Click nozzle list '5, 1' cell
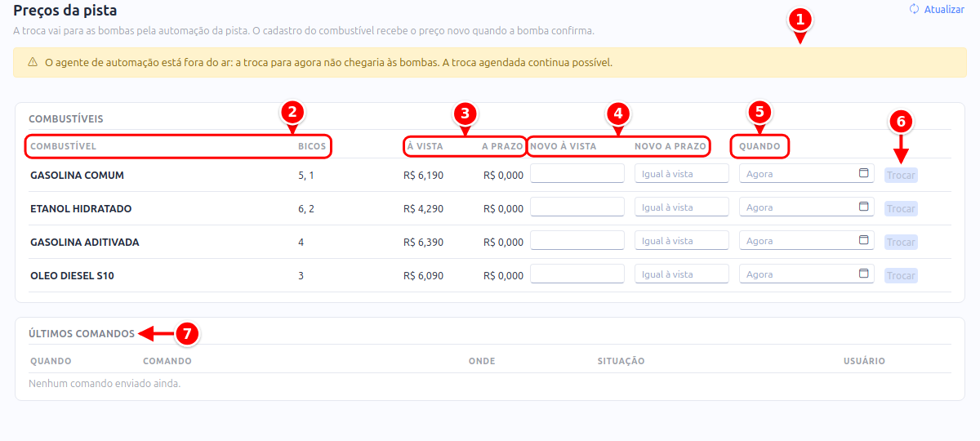980x441 pixels. coord(306,175)
